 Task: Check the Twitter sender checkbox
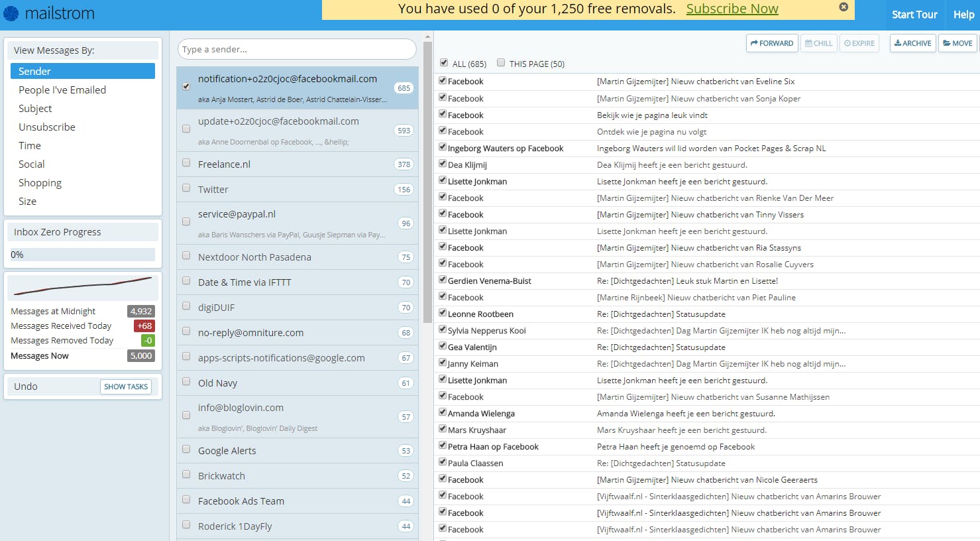[186, 188]
